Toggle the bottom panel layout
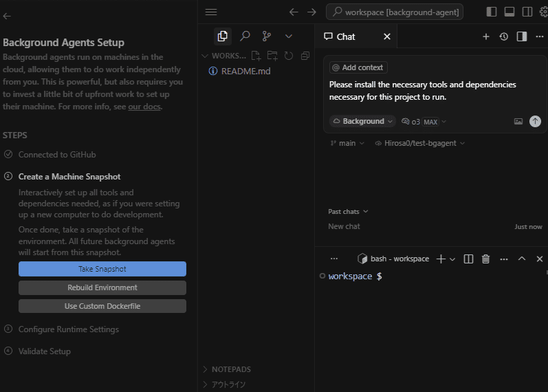 509,12
